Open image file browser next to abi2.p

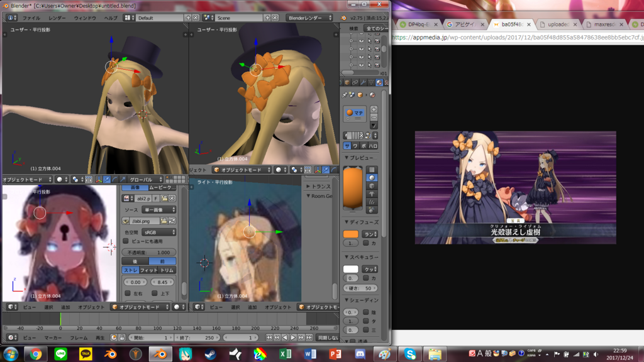(164, 198)
